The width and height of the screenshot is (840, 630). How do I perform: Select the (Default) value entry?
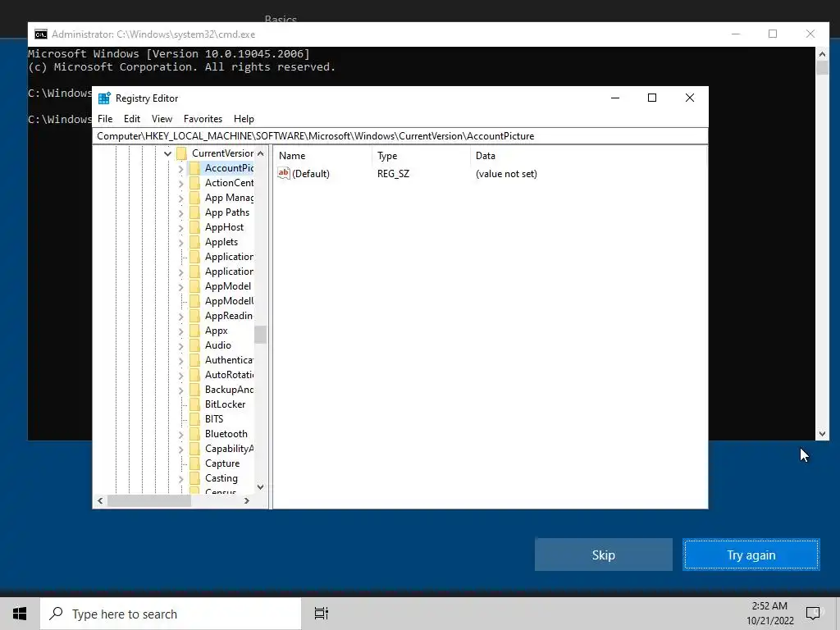[311, 174]
